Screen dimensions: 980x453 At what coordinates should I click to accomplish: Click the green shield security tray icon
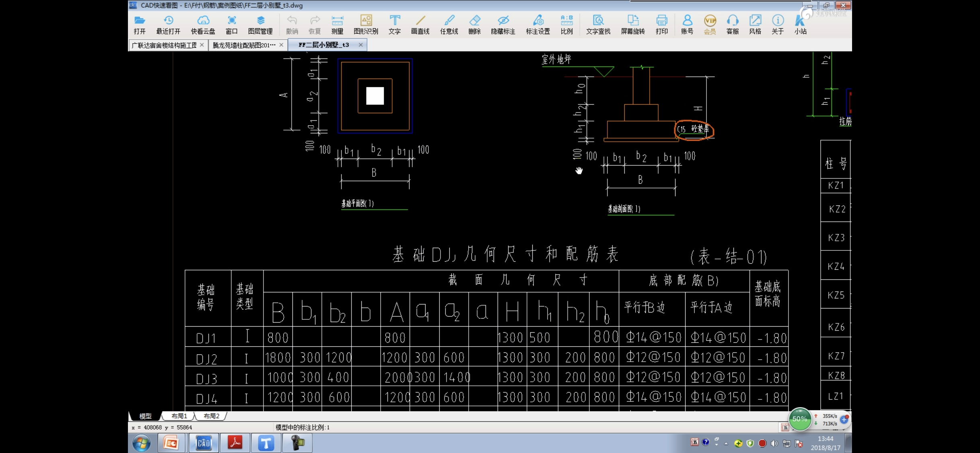[x=750, y=443]
